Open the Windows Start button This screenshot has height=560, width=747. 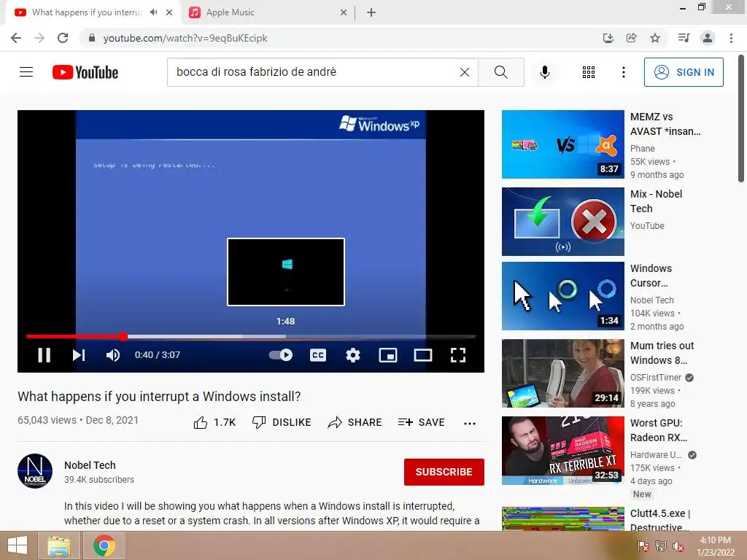[18, 545]
